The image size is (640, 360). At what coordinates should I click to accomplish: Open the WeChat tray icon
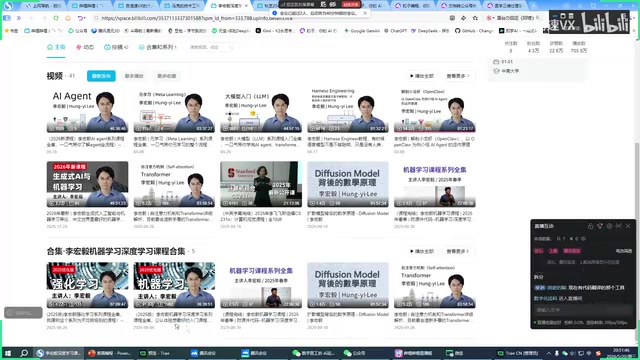pos(565,353)
